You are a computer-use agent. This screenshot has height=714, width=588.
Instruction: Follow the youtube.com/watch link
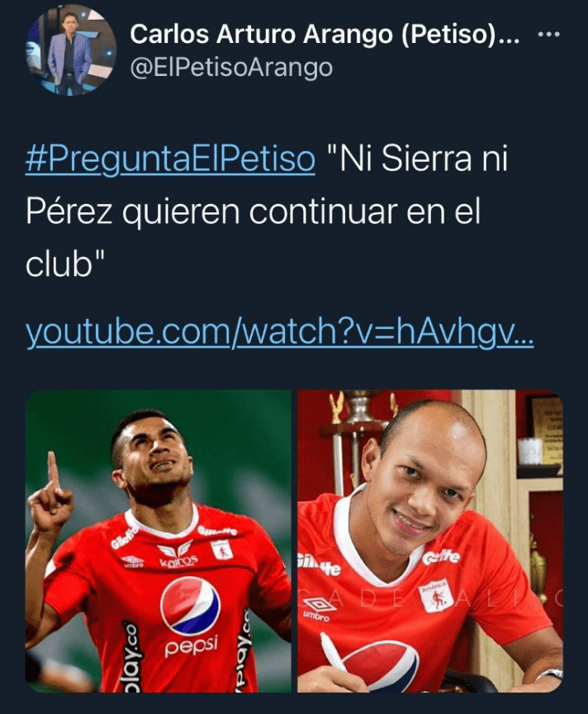click(279, 331)
